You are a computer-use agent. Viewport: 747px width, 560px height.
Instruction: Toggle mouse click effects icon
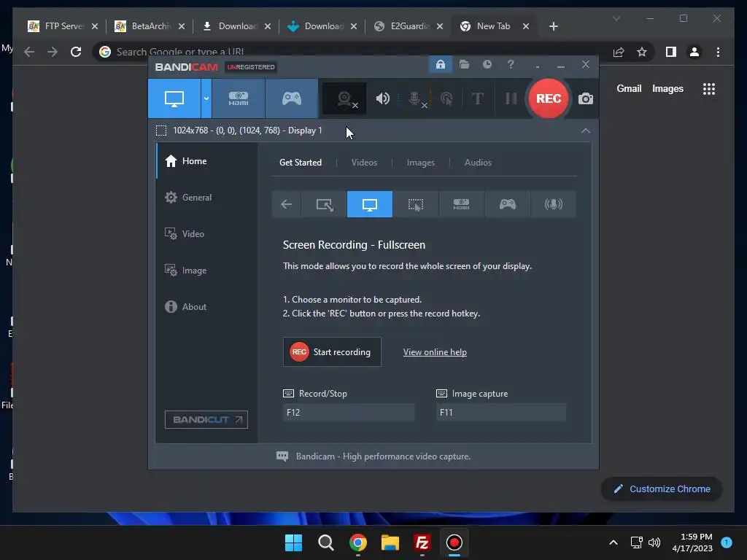[446, 98]
